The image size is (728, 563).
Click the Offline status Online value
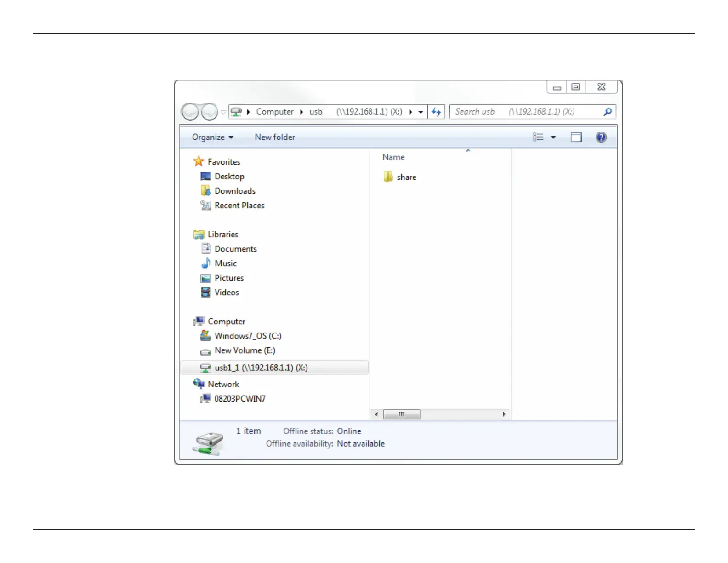pyautogui.click(x=349, y=431)
